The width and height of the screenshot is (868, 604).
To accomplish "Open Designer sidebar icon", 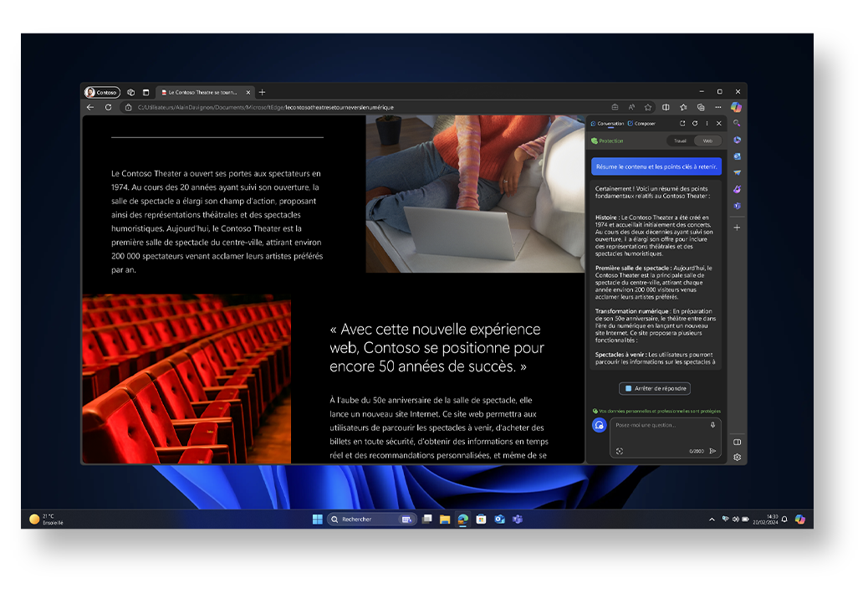I will 737,189.
